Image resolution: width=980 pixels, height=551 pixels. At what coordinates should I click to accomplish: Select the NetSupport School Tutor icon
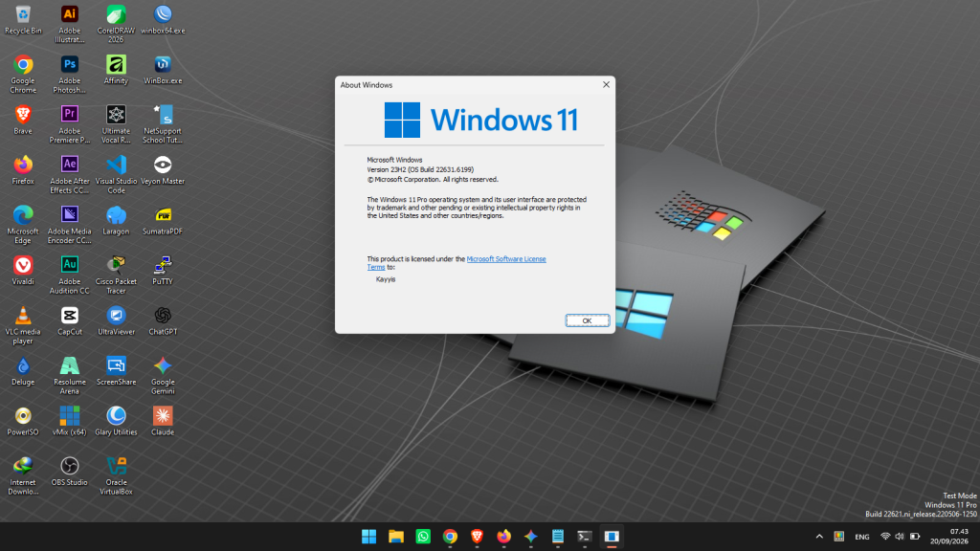click(x=163, y=124)
